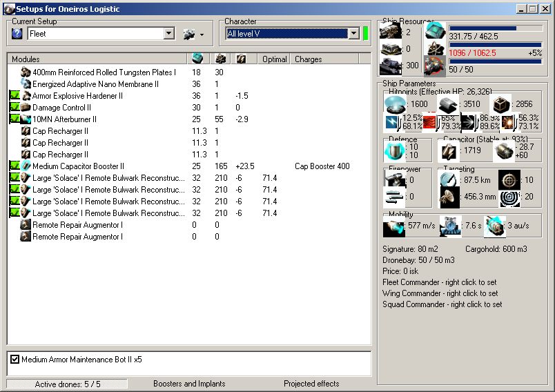Click the thermal resistance icon

[x=430, y=122]
